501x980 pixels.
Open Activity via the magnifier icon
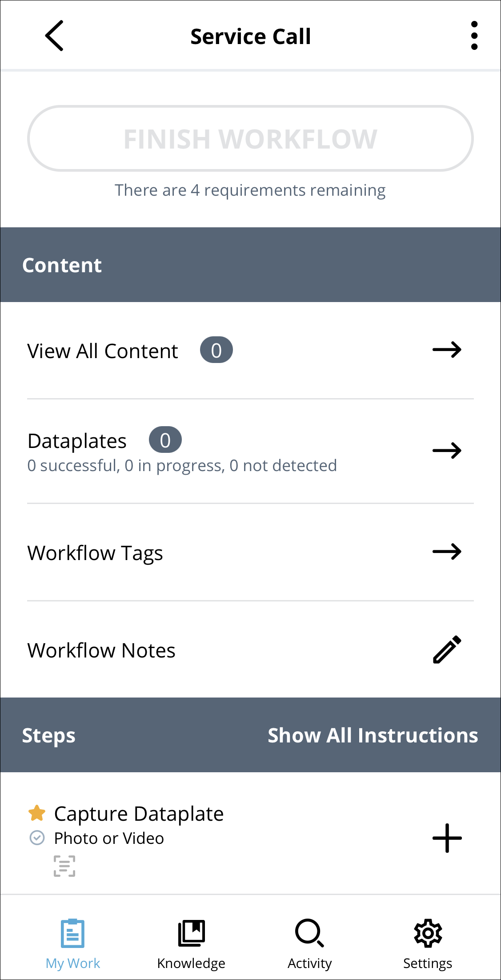[309, 933]
